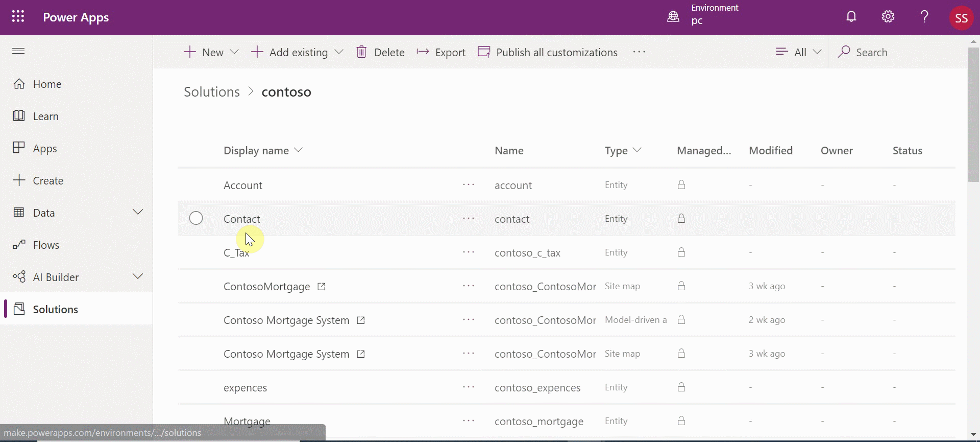Viewport: 980px width, 442px height.
Task: Open more options for Contact row
Action: [469, 218]
